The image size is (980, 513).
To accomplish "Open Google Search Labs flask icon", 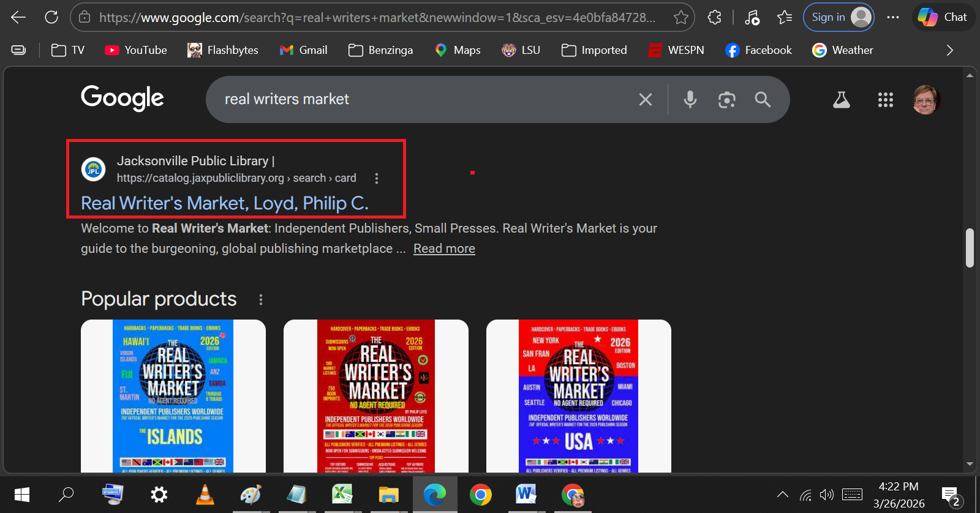I will [841, 100].
